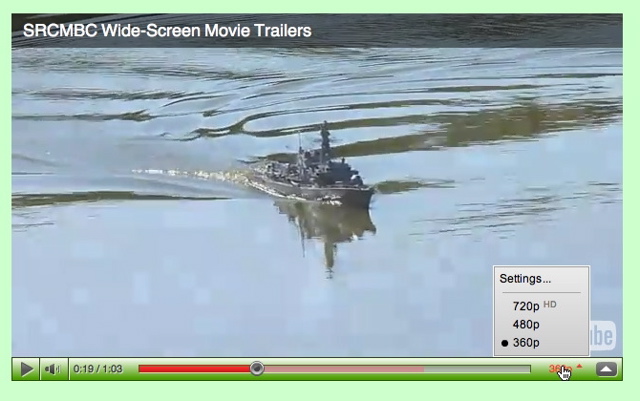640x401 pixels.
Task: Click the 0:19 / 1:03 time display
Action: click(x=98, y=369)
